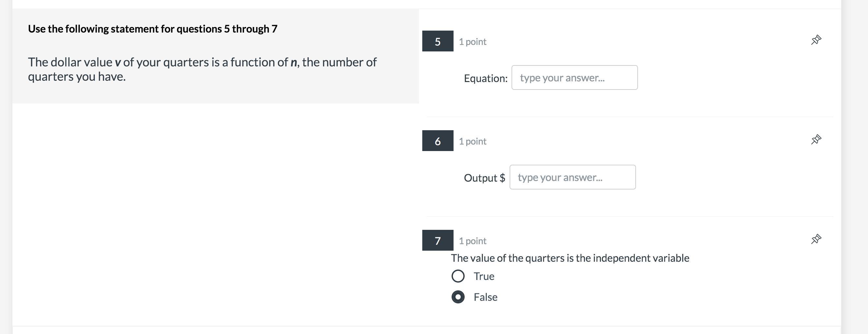Click the "1 point" label for question 6
The width and height of the screenshot is (868, 334).
472,141
